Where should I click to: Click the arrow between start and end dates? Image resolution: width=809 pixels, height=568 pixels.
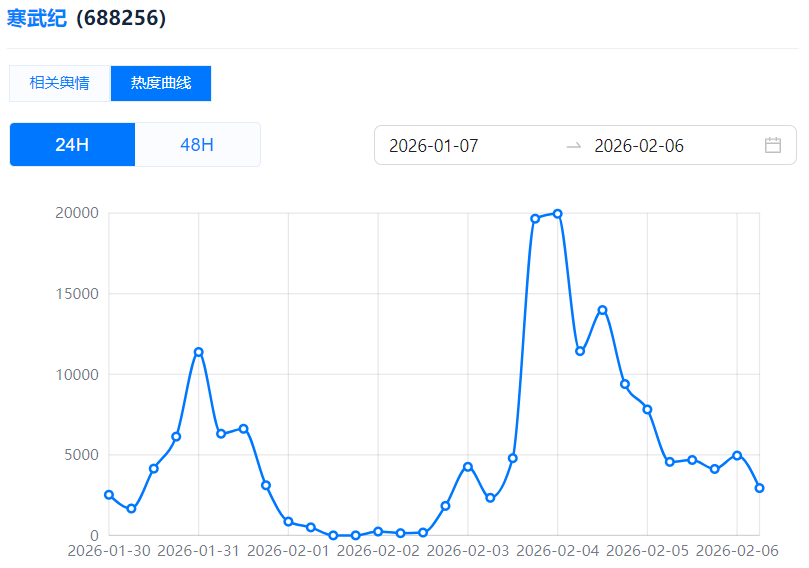[x=573, y=146]
